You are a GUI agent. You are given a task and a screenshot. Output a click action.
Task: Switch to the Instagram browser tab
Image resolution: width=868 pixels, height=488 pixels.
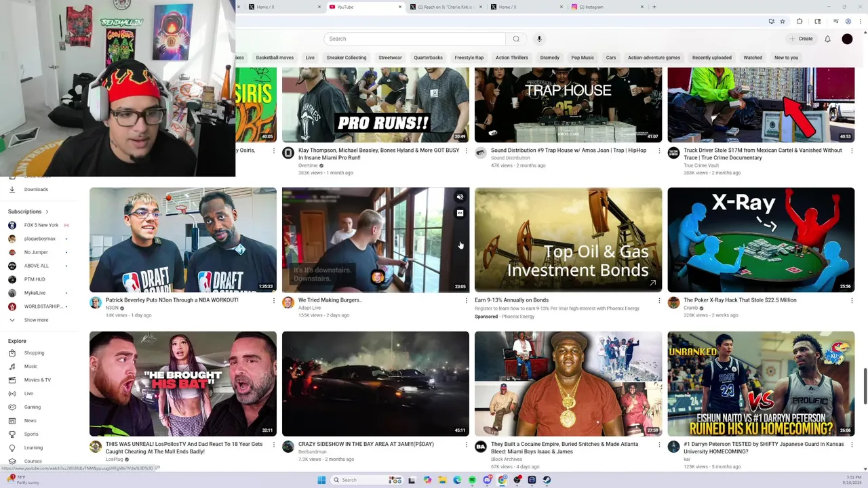(x=607, y=7)
